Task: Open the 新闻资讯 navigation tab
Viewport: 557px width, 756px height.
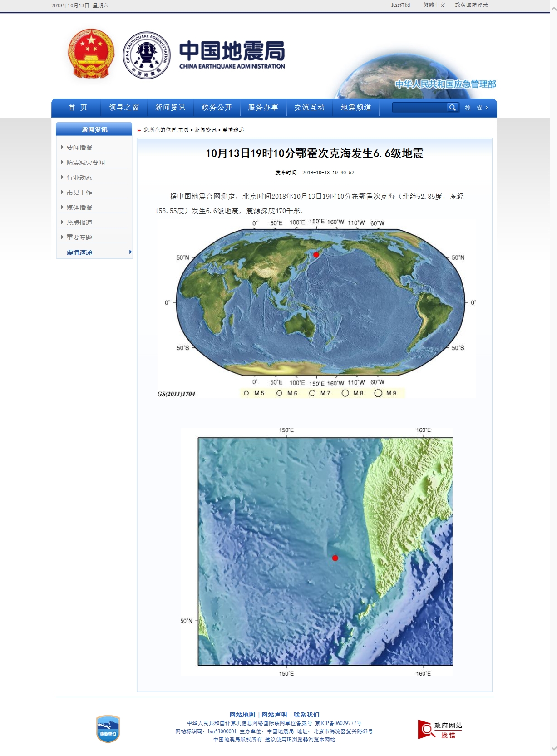Action: (x=170, y=108)
